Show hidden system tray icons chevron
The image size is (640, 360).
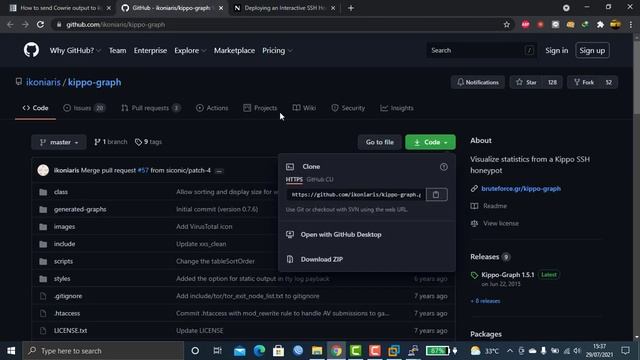pos(510,351)
